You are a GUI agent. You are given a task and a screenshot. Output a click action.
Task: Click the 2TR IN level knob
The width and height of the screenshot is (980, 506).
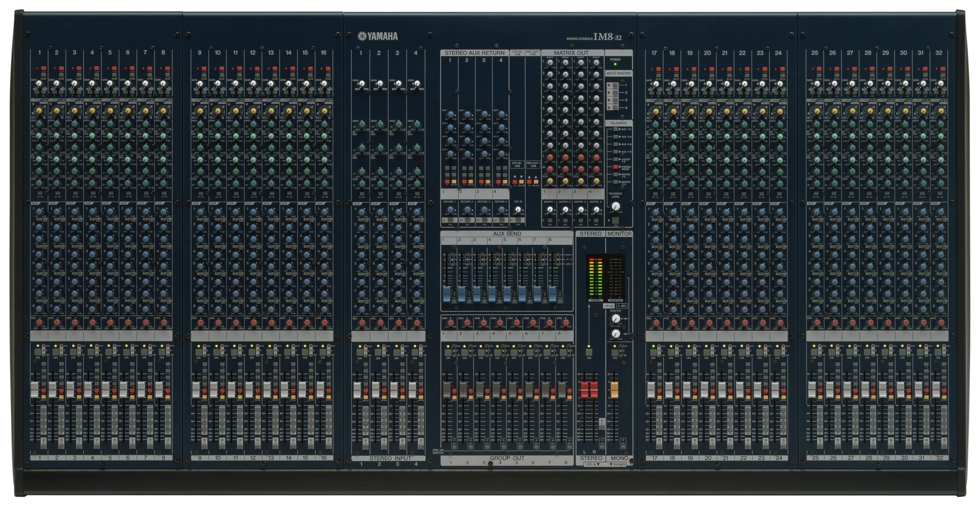click(518, 210)
